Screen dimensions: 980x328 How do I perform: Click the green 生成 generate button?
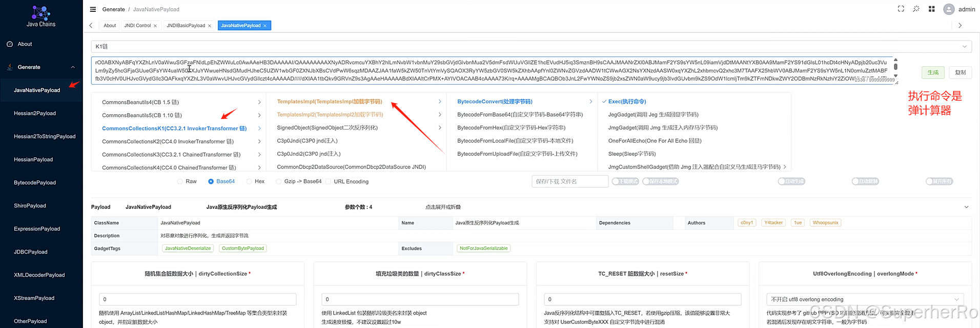click(x=933, y=72)
